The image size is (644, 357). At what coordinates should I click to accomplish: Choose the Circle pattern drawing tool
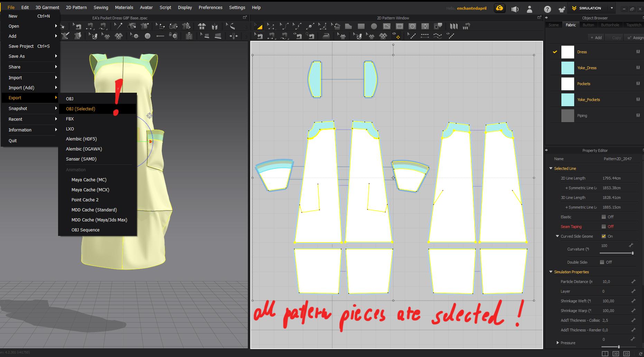pos(374,26)
